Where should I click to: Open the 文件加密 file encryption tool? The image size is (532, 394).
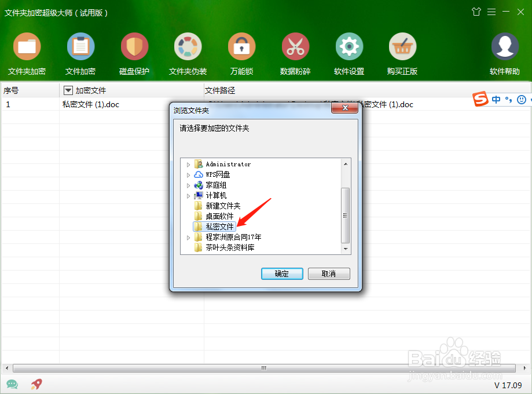(x=80, y=53)
